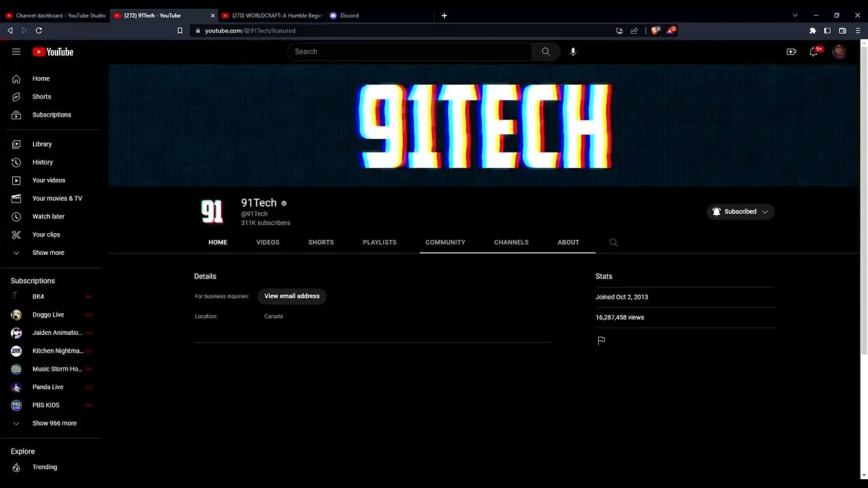The width and height of the screenshot is (868, 488).
Task: Switch to channel HOME tab
Action: tap(218, 242)
